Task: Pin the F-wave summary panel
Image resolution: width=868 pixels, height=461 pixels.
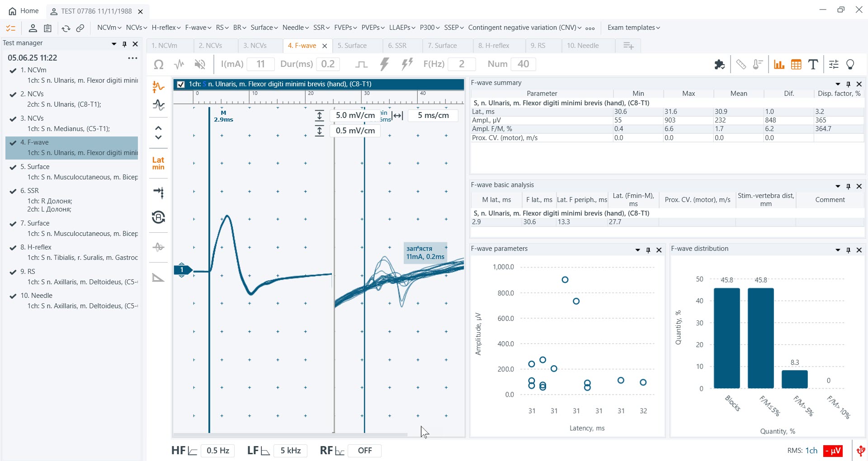Action: click(849, 84)
